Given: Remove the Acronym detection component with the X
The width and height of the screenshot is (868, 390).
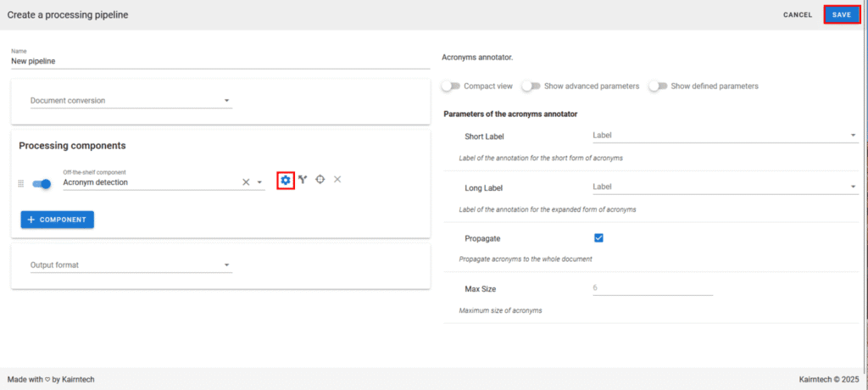Looking at the screenshot, I should click(x=337, y=180).
